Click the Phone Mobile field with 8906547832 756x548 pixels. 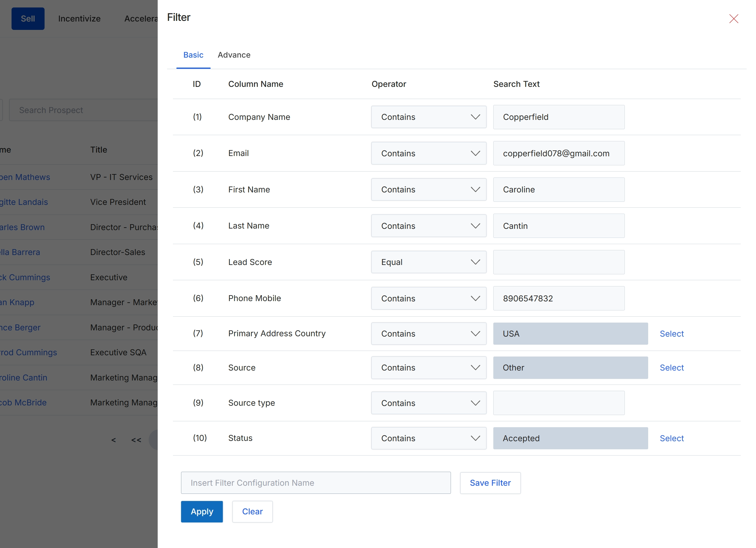[559, 299]
